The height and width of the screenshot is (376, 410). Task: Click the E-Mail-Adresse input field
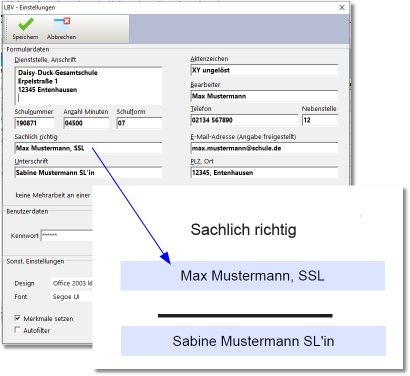point(264,148)
